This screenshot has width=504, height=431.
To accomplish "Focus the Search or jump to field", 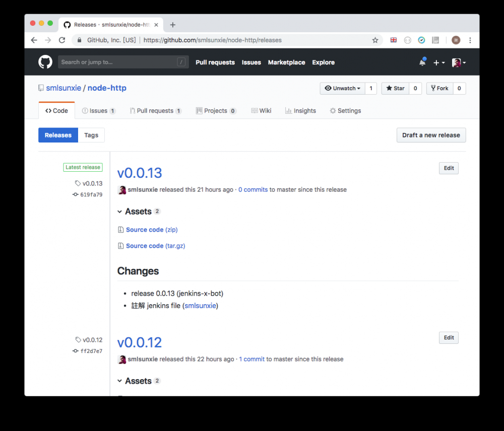I will tap(123, 62).
